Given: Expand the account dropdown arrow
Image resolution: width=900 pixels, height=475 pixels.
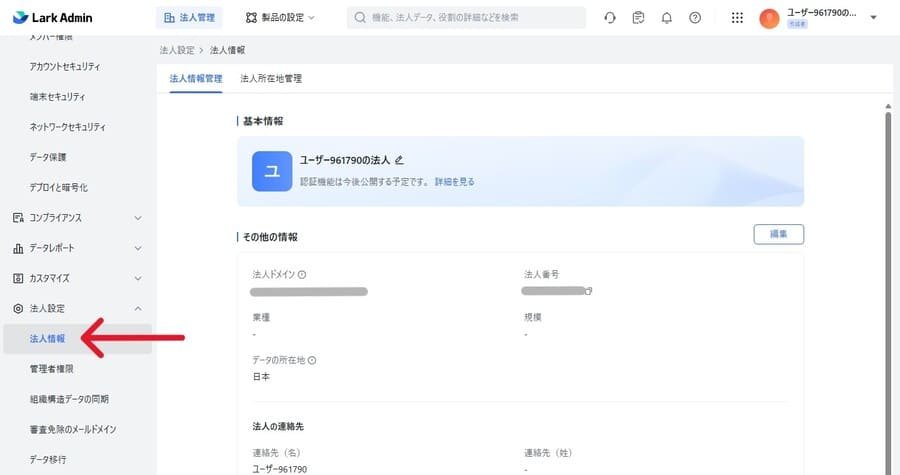Looking at the screenshot, I should (873, 18).
